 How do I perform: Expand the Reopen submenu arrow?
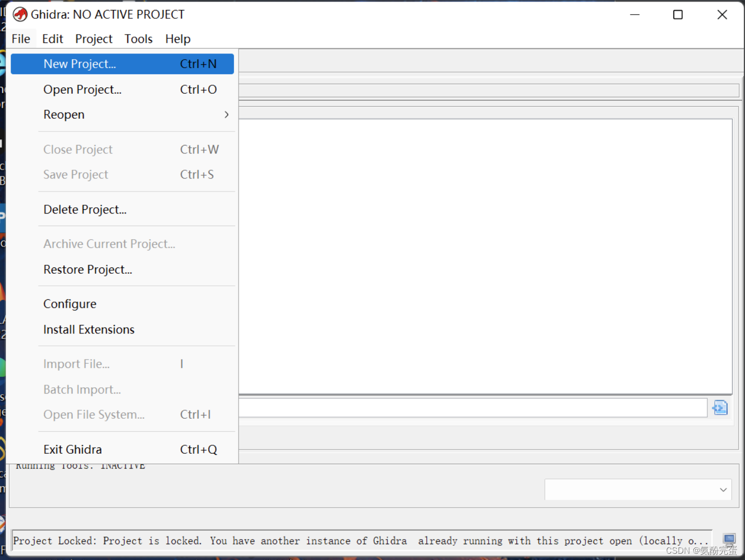227,115
